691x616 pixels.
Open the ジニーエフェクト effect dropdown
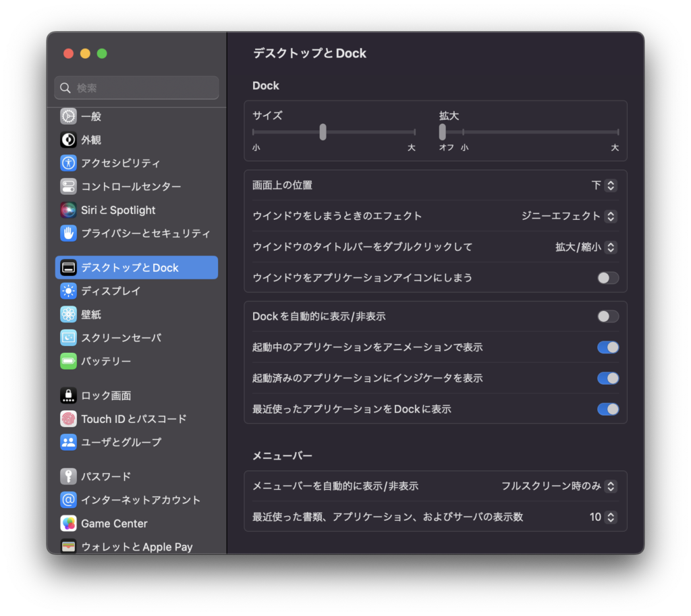pyautogui.click(x=569, y=216)
